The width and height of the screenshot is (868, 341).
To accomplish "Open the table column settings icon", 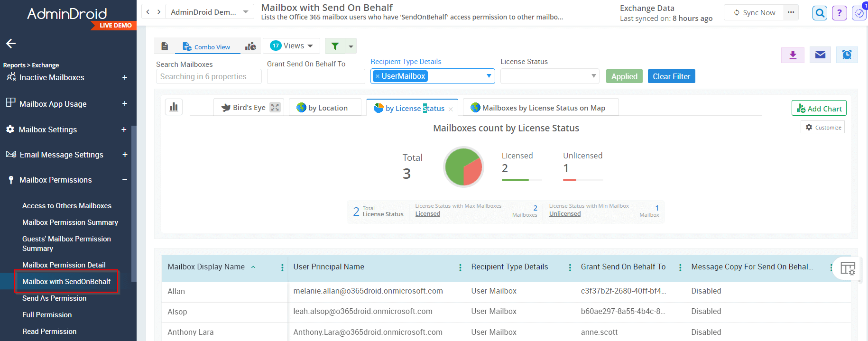I will [848, 268].
